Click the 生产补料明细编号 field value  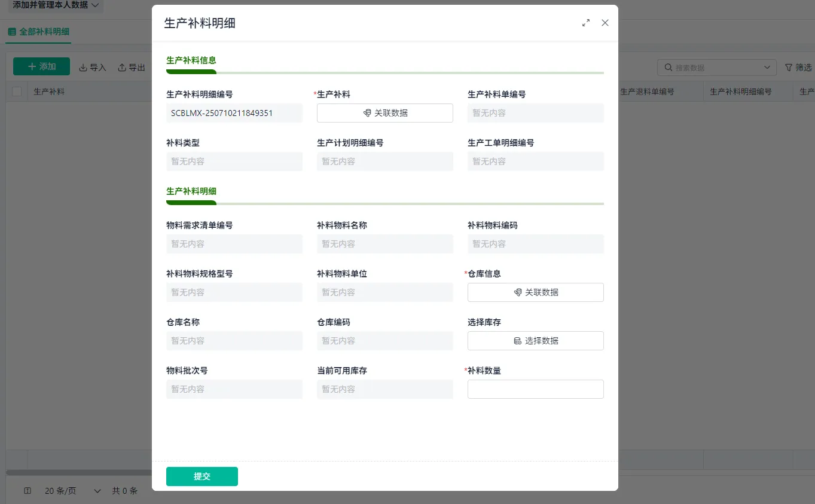pos(234,113)
